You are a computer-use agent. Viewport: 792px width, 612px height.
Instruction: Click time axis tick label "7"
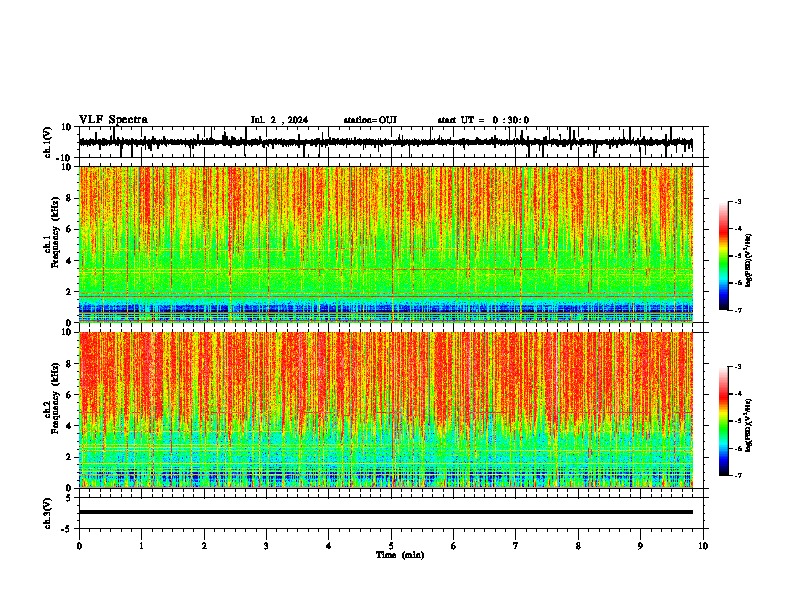[x=516, y=546]
